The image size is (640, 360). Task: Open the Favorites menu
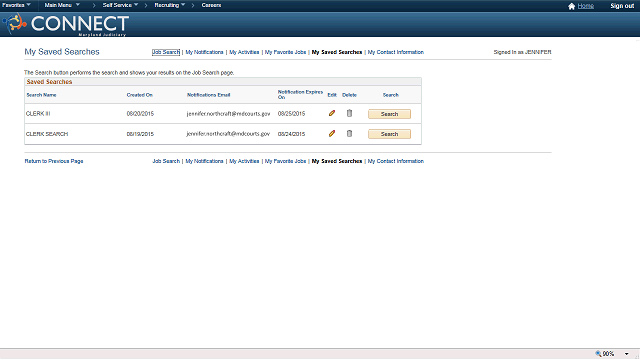pyautogui.click(x=16, y=5)
